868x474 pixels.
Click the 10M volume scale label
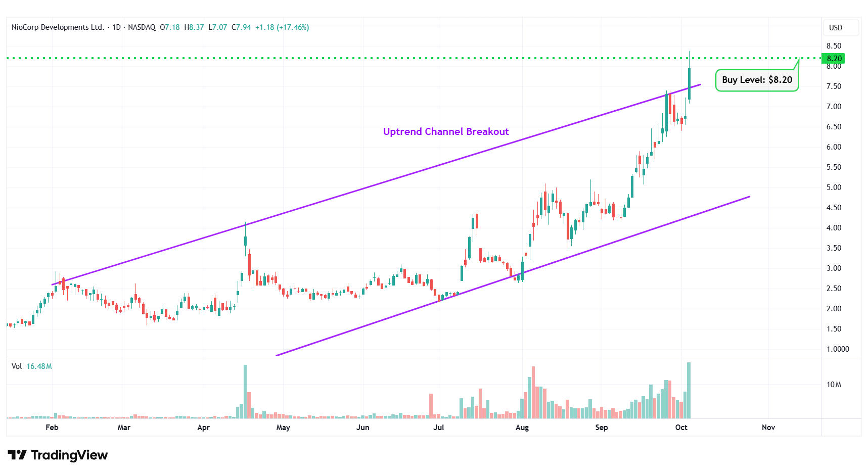tap(834, 385)
